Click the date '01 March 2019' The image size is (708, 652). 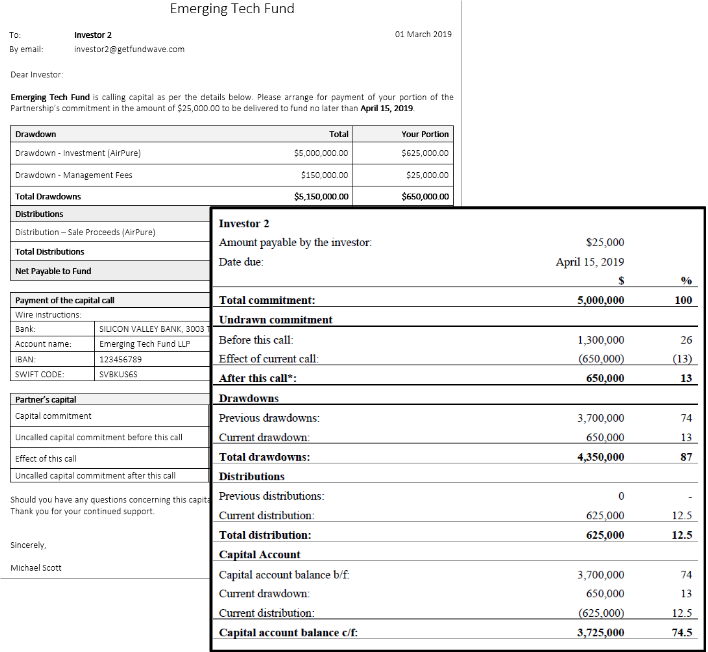coord(423,34)
